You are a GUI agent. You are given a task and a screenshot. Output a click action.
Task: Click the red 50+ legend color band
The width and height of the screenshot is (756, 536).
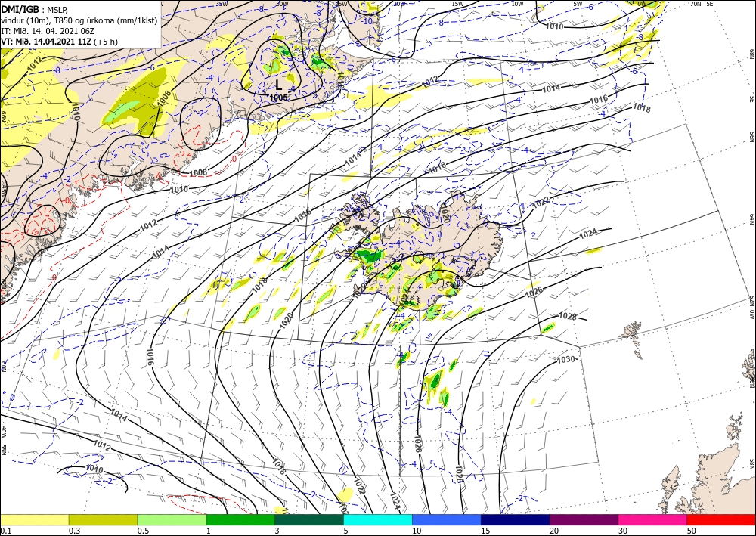click(721, 519)
